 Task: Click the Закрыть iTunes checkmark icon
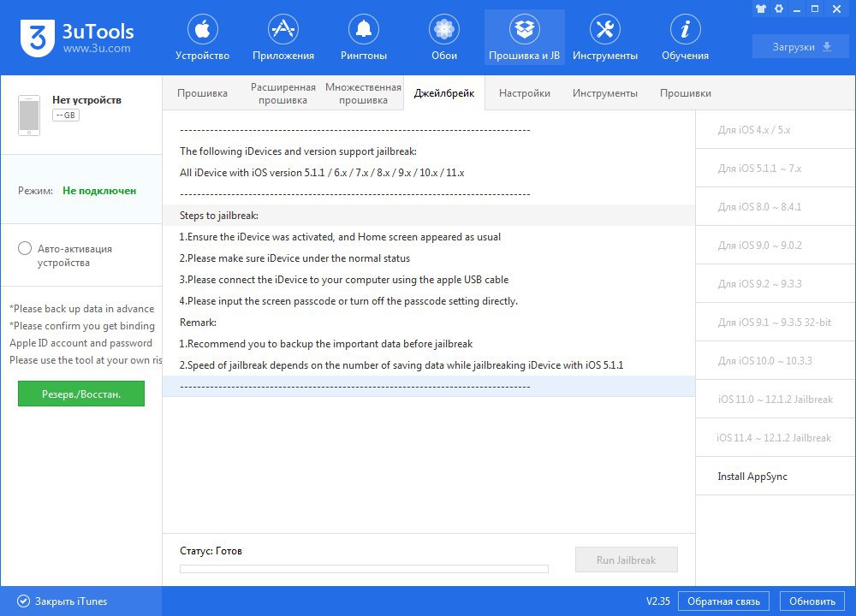pyautogui.click(x=23, y=601)
